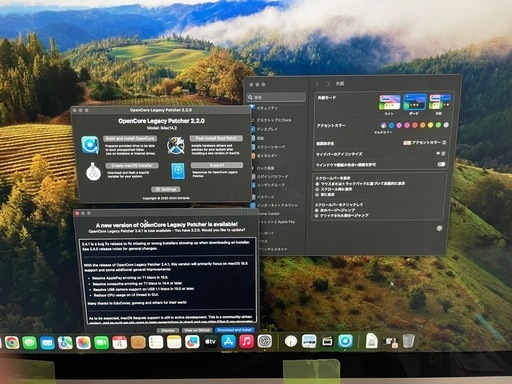Open the Trash in the Dock
The width and height of the screenshot is (512, 384).
(x=409, y=341)
